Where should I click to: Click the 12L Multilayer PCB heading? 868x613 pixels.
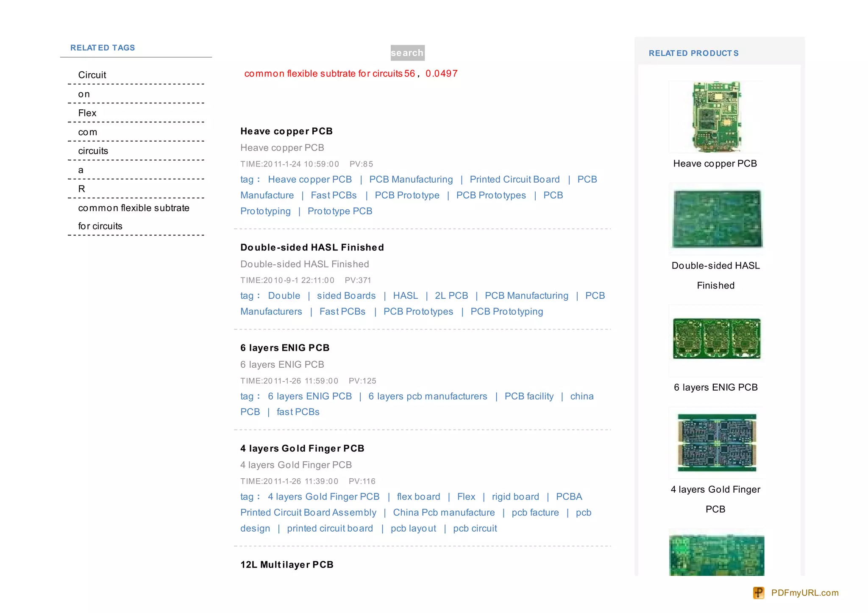pyautogui.click(x=287, y=565)
